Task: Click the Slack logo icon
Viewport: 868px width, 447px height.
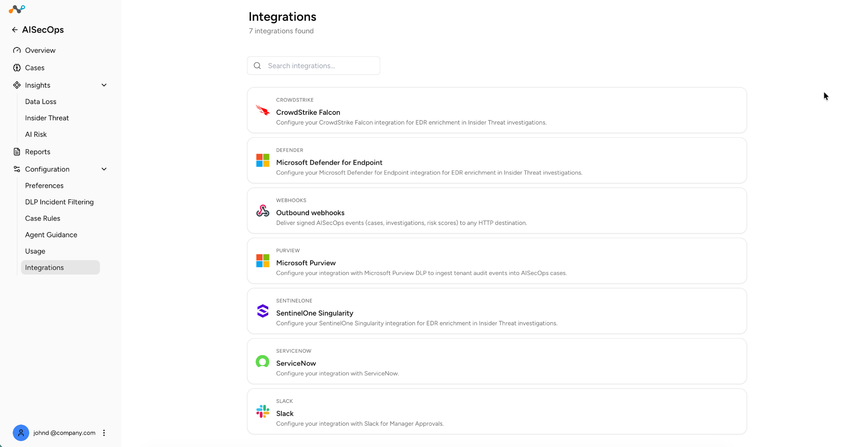Action: tap(263, 411)
